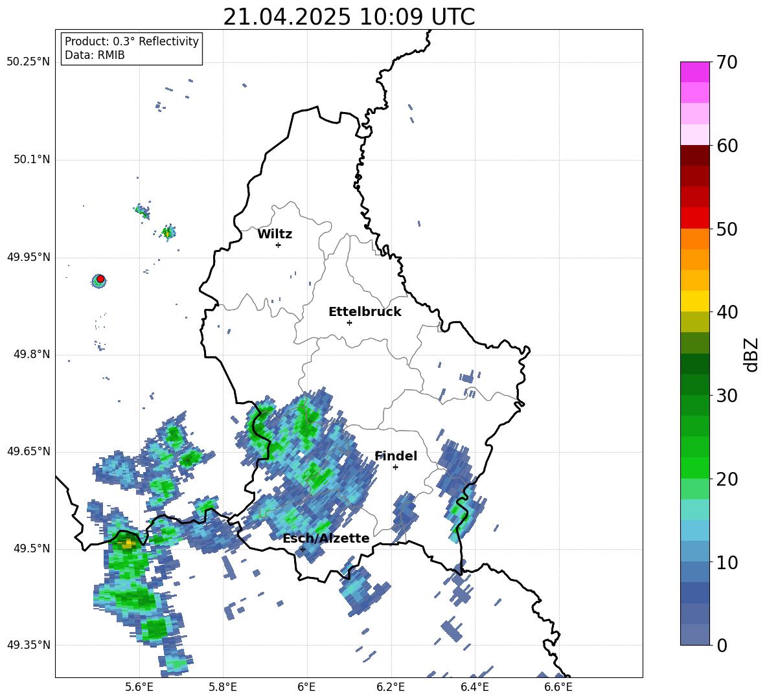This screenshot has height=700, width=767.
Task: Click the colorbar 60 tick label
Action: pyautogui.click(x=727, y=146)
